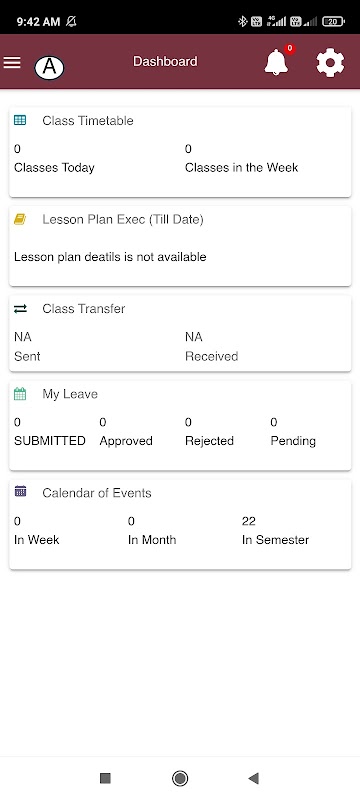
Task: View Sent class transfers
Action: 27,346
